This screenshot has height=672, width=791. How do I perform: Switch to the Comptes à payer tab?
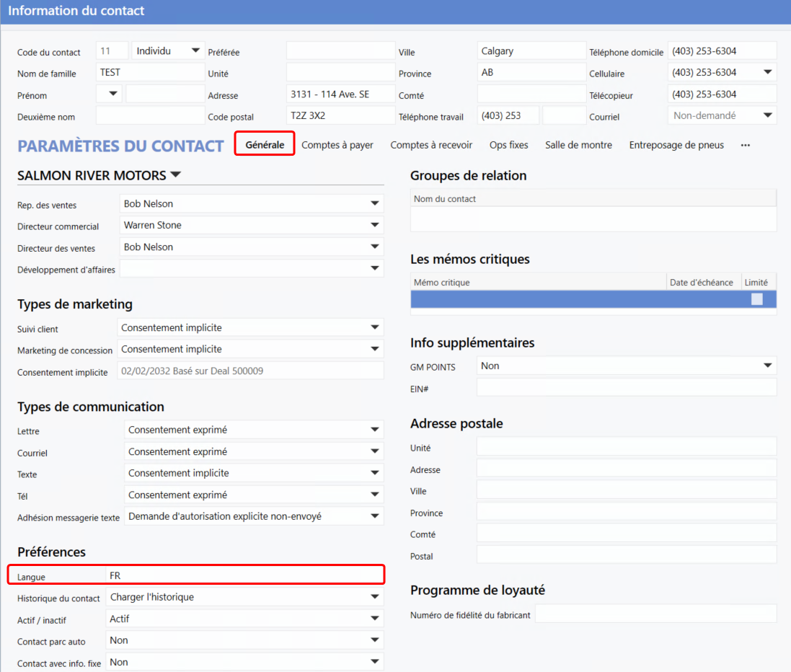[x=337, y=145]
